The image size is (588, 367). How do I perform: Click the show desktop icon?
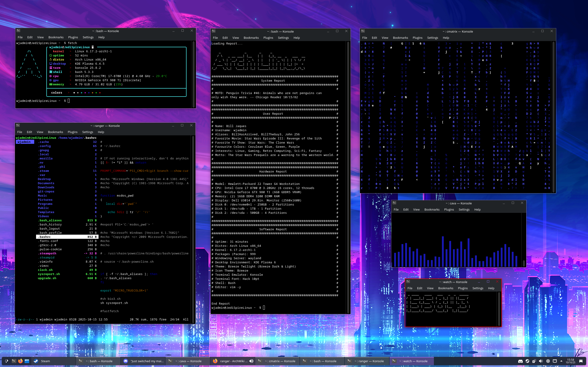581,361
